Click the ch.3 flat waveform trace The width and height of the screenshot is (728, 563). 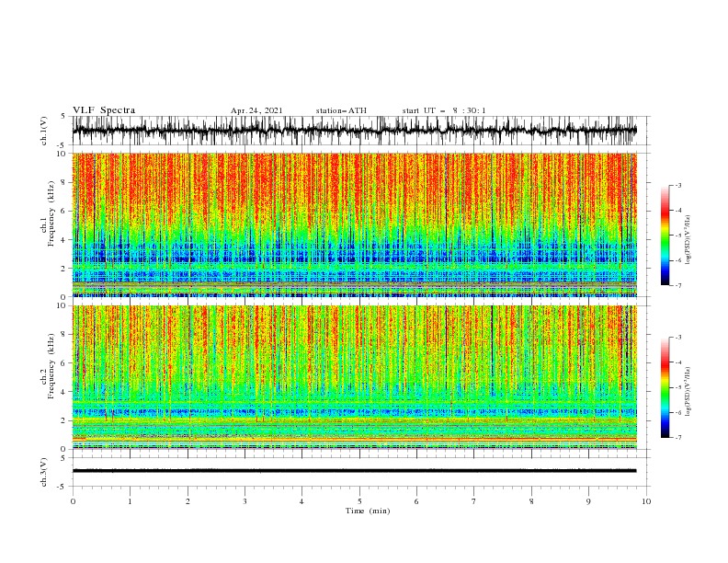[354, 471]
